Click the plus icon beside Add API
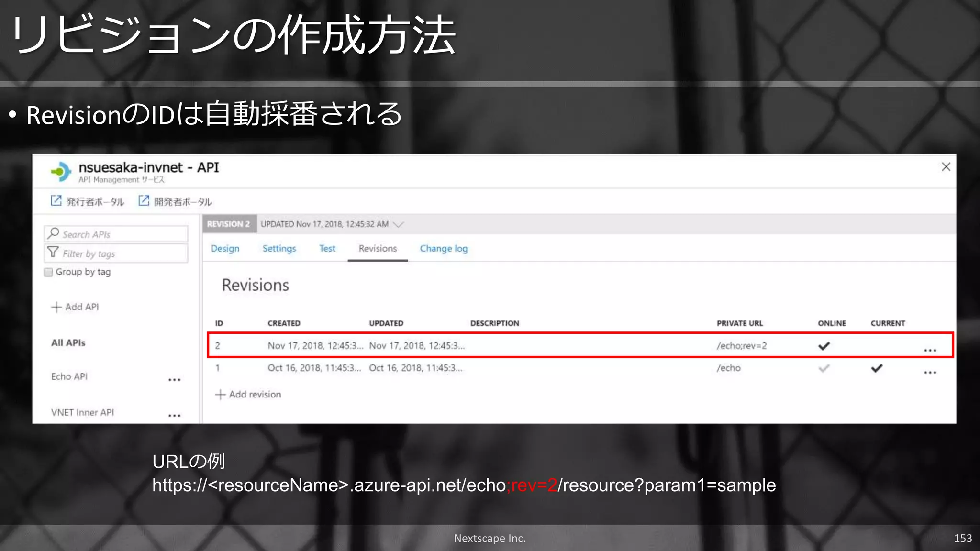 56,307
